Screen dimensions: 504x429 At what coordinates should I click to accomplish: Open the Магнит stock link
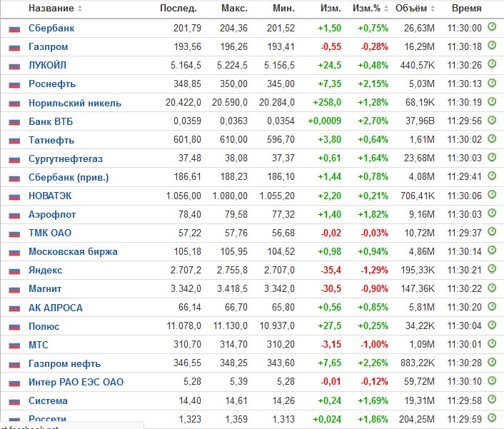coord(45,288)
